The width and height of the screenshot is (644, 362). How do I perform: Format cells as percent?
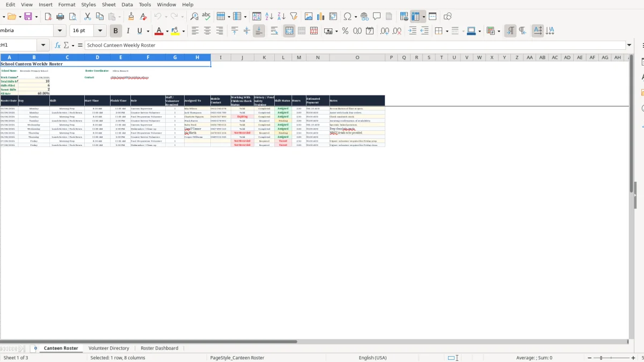point(345,31)
